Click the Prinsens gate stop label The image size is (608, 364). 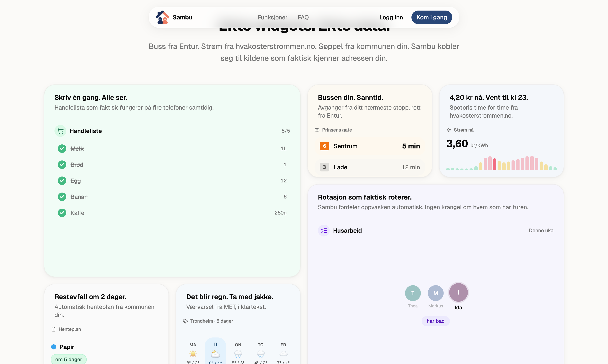pos(337,130)
